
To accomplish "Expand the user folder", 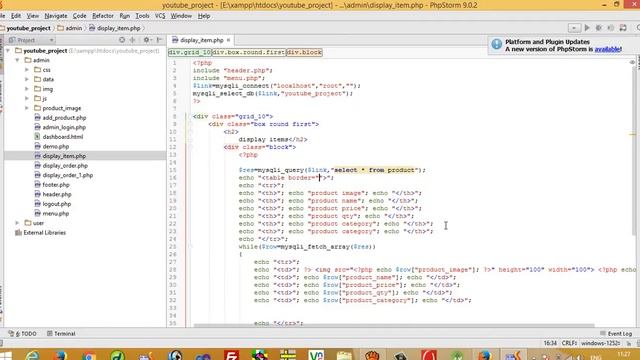I will tap(18, 223).
